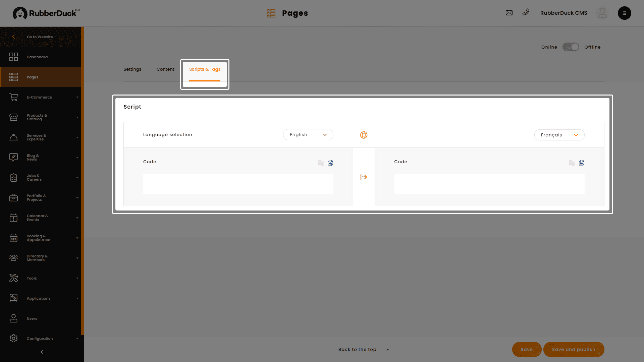Open the English language dropdown

(308, 135)
